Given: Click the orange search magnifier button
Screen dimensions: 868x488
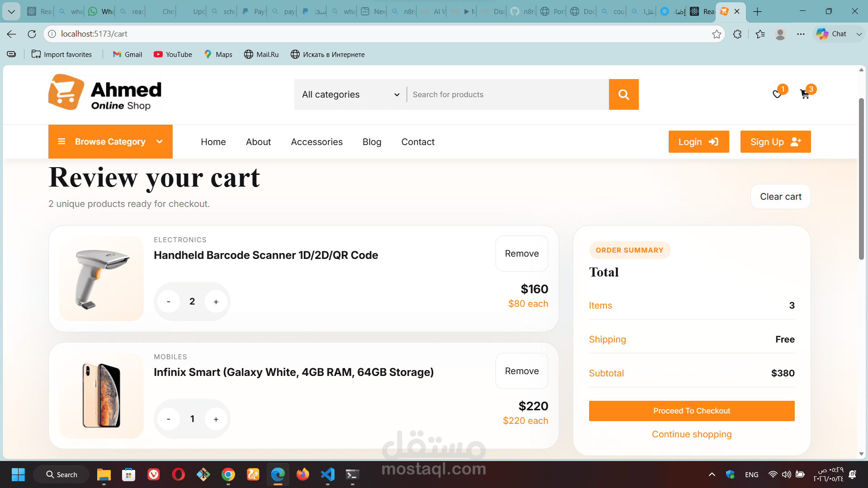Looking at the screenshot, I should (623, 94).
